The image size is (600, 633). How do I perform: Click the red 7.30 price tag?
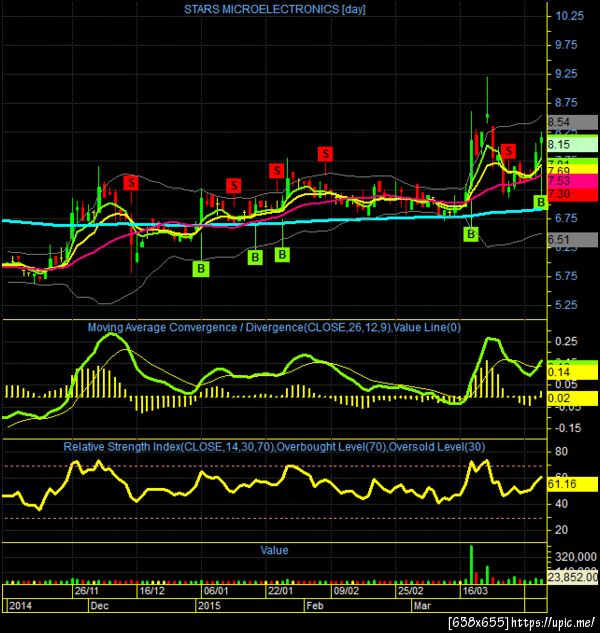pos(572,194)
